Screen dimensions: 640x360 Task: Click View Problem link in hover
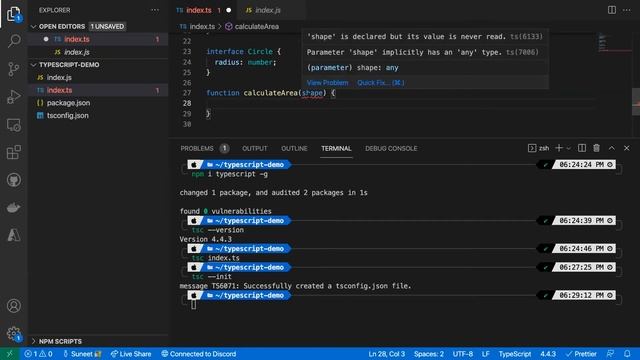coord(327,83)
